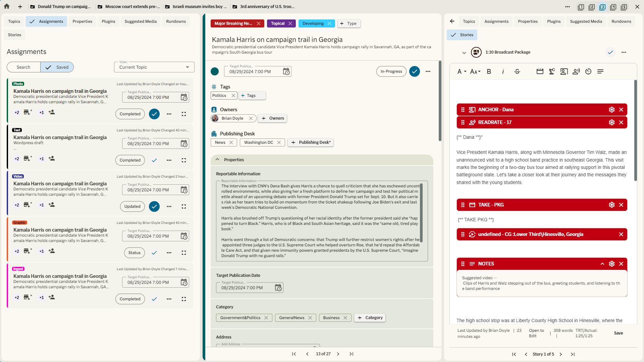Viewport: 644px width, 362px height.
Task: Click add-person icon on Video assignment
Action: tap(52, 205)
